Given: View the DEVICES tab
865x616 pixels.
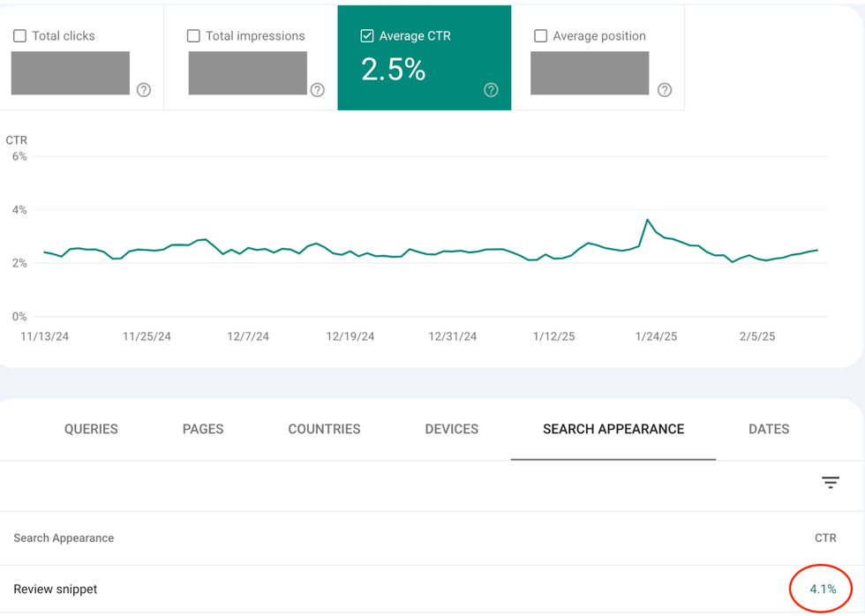Looking at the screenshot, I should [451, 429].
